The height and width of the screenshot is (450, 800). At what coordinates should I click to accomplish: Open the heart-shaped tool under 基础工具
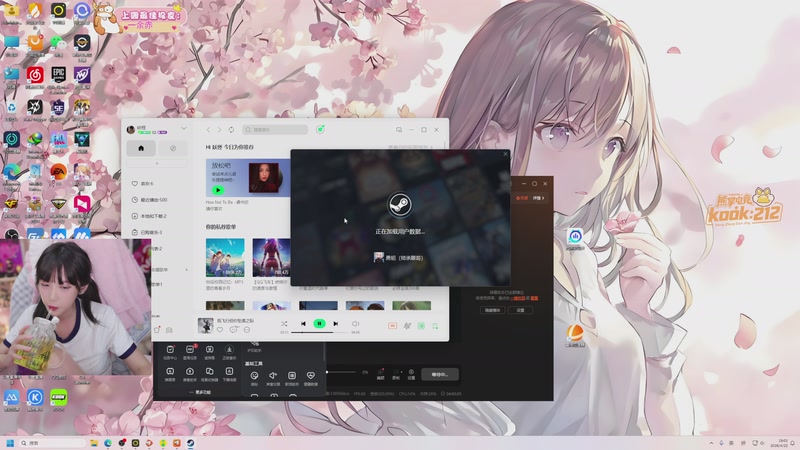(x=311, y=378)
